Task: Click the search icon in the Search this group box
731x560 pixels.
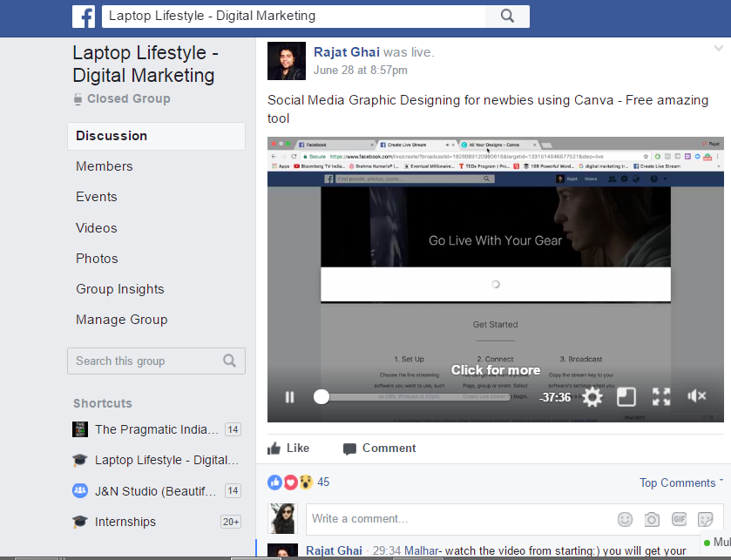Action: (x=229, y=361)
